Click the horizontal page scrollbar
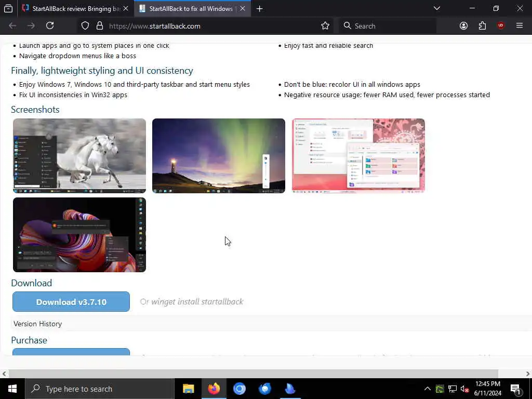The width and height of the screenshot is (532, 399). point(253,374)
